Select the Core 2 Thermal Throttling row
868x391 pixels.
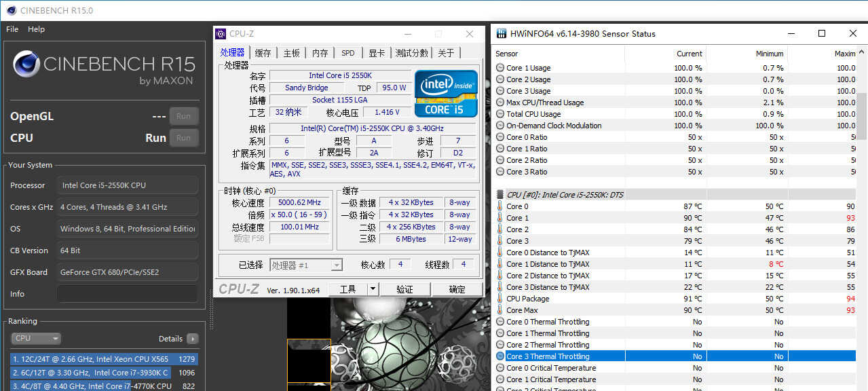tap(675, 345)
